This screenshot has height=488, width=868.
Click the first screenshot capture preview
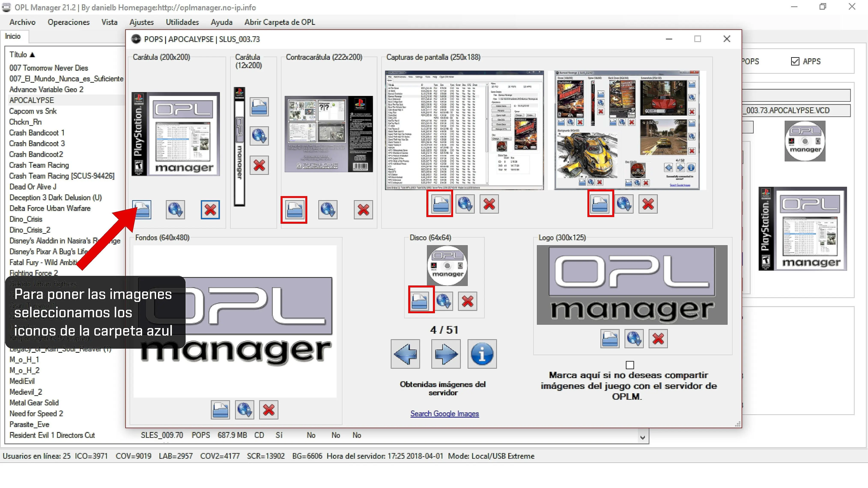click(464, 130)
